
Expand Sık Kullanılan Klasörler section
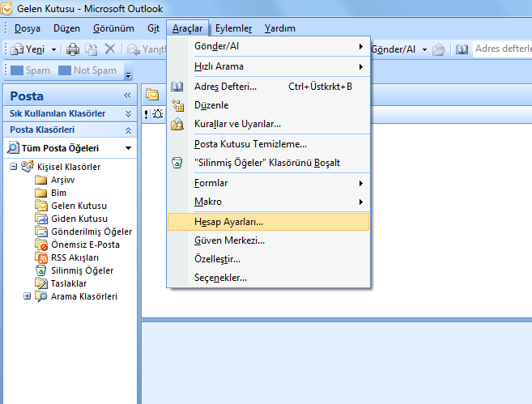[128, 113]
